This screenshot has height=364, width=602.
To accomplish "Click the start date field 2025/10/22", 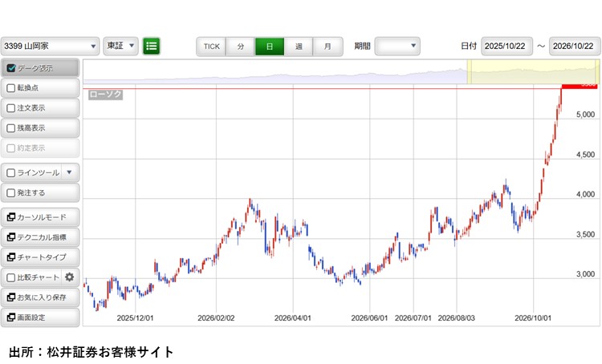I will (506, 47).
